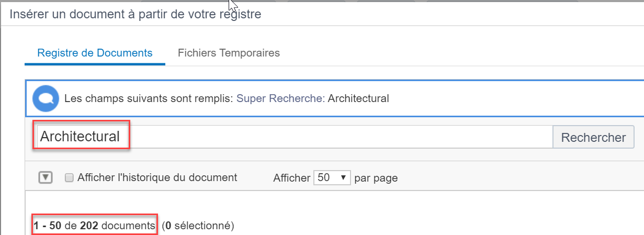Screen dimensions: 644x235
Task: Open the filter options arrow icon
Action: click(x=46, y=178)
